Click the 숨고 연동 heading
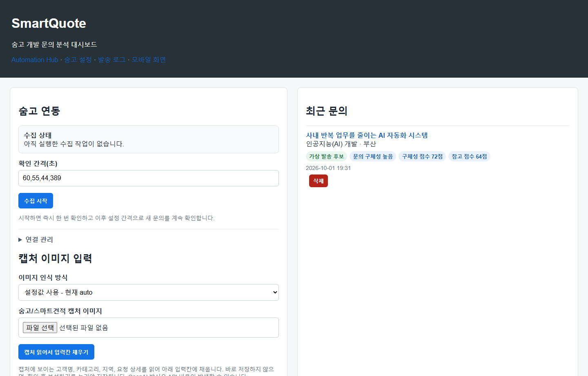The height and width of the screenshot is (376, 588). [39, 111]
